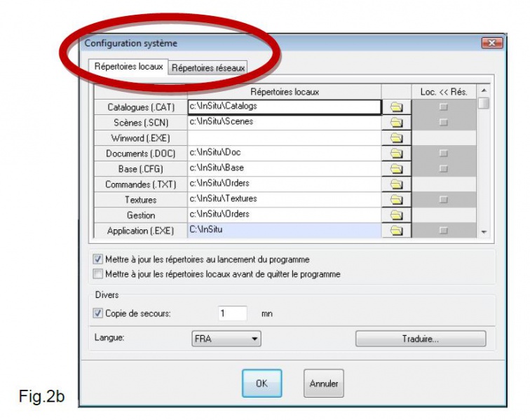Click the folder icon for Catalogues row
The height and width of the screenshot is (420, 530).
tap(397, 107)
